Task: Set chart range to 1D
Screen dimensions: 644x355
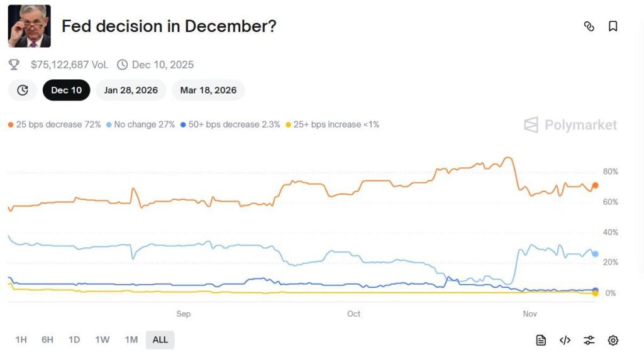Action: point(74,340)
